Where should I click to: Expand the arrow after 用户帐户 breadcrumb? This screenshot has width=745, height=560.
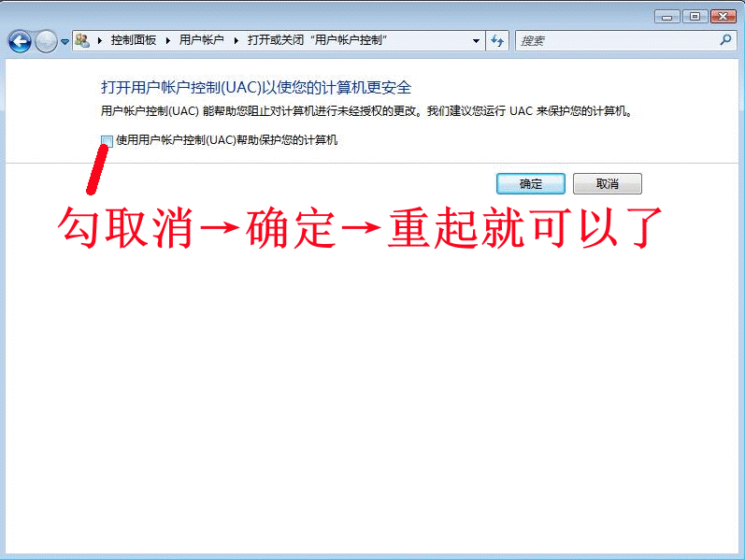[x=236, y=41]
